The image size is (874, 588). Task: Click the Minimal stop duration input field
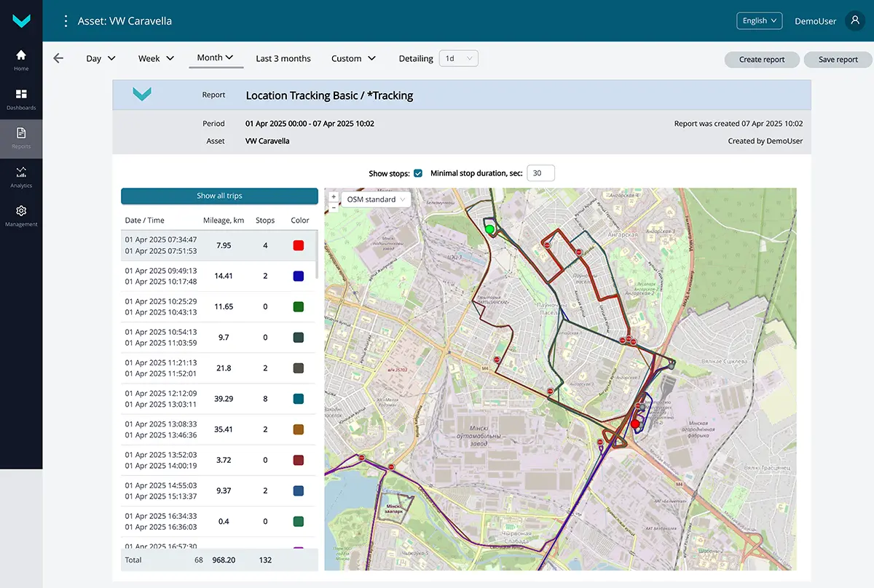coord(540,173)
